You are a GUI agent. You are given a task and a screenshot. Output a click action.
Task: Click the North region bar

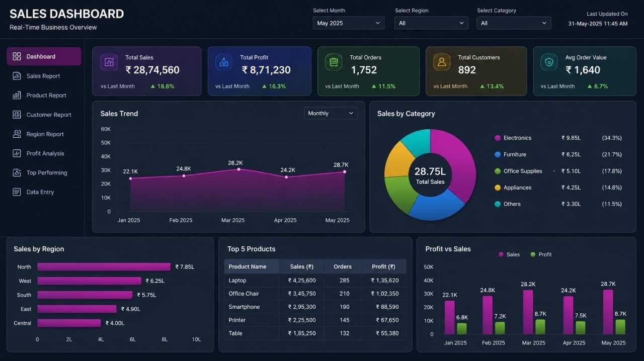[104, 267]
